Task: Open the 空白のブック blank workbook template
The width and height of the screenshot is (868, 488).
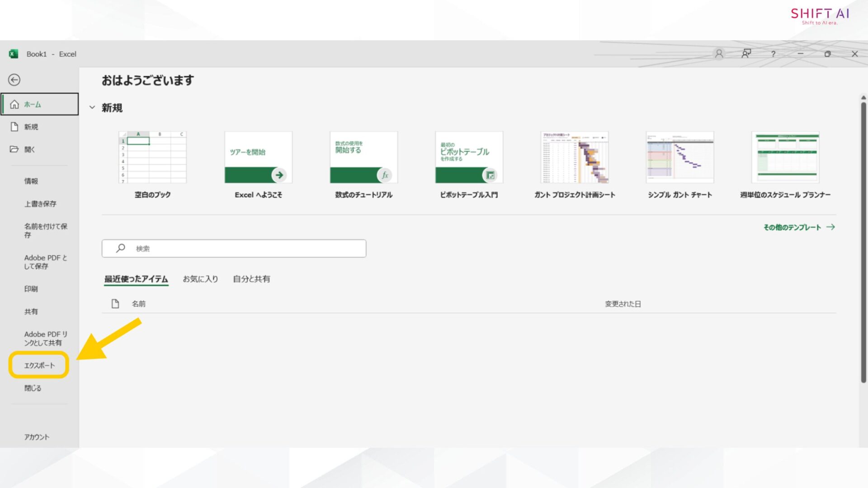Action: pos(152,158)
